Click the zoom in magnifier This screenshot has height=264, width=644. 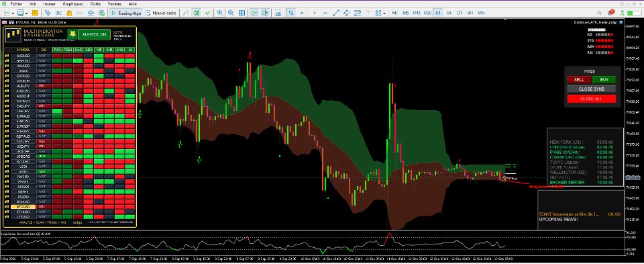pyautogui.click(x=220, y=13)
